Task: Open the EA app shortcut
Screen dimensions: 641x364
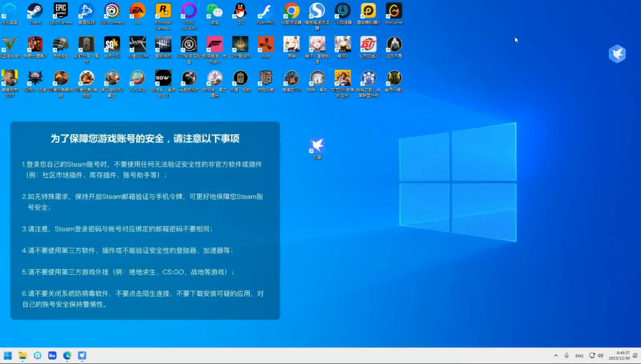Action: tap(137, 12)
